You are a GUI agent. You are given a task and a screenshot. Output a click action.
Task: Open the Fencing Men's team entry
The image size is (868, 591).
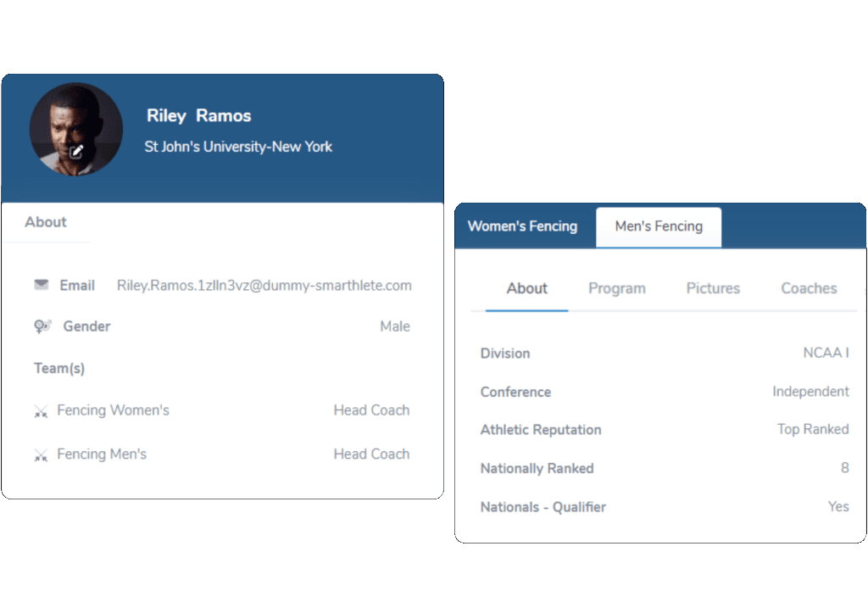tap(102, 454)
